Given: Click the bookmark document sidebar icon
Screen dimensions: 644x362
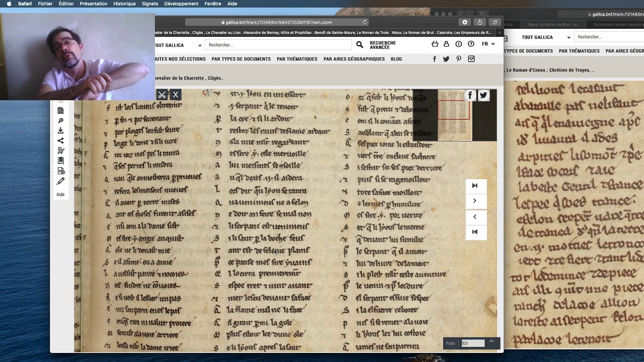Looking at the screenshot, I should point(61,161).
